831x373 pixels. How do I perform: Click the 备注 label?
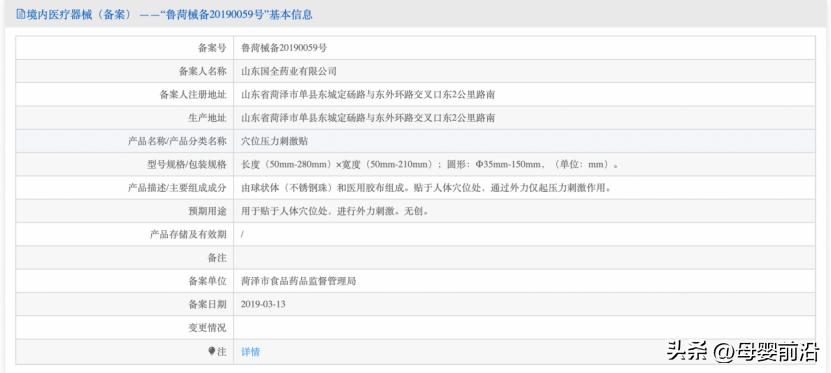217,258
